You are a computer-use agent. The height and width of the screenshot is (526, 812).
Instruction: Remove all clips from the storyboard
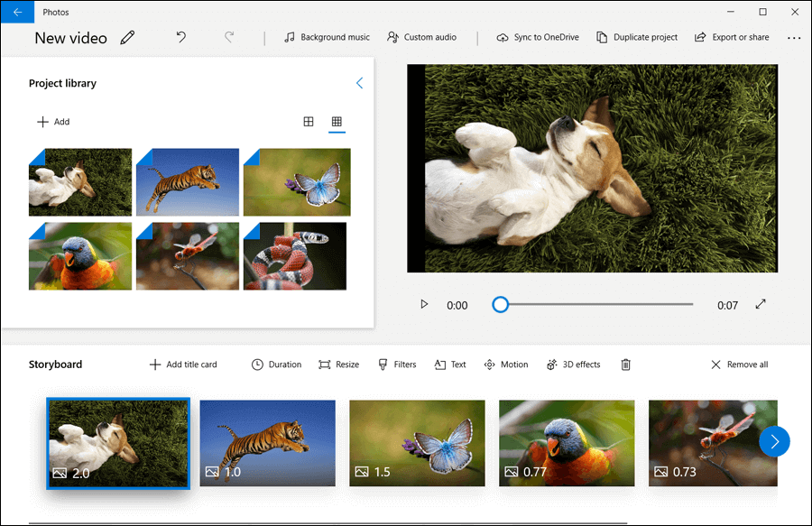click(739, 364)
